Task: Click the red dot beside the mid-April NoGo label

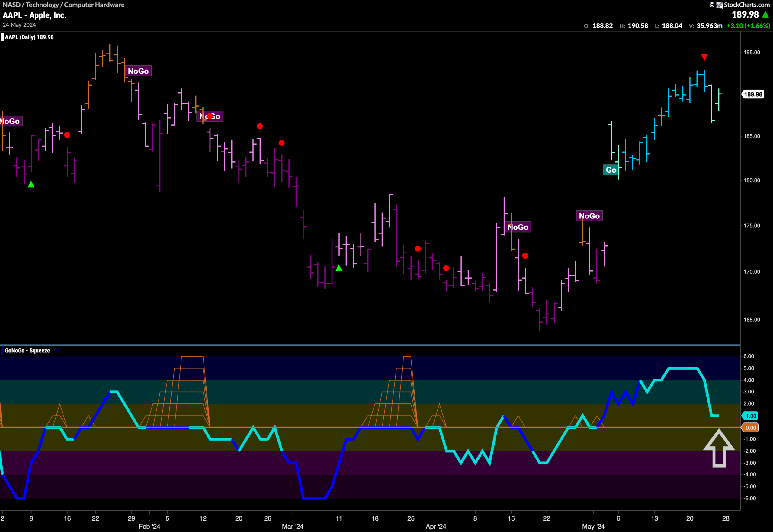Action: click(x=525, y=256)
